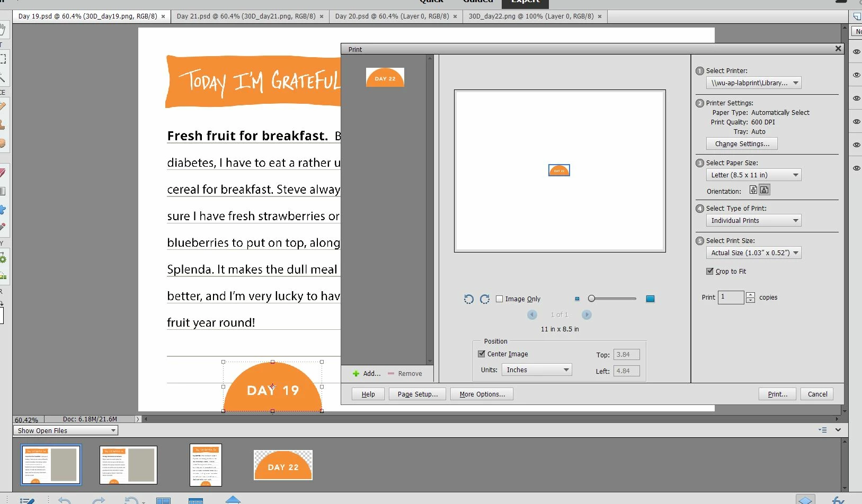The height and width of the screenshot is (504, 862).
Task: Open Tool Options icon in bottom taskbar
Action: tap(27, 500)
